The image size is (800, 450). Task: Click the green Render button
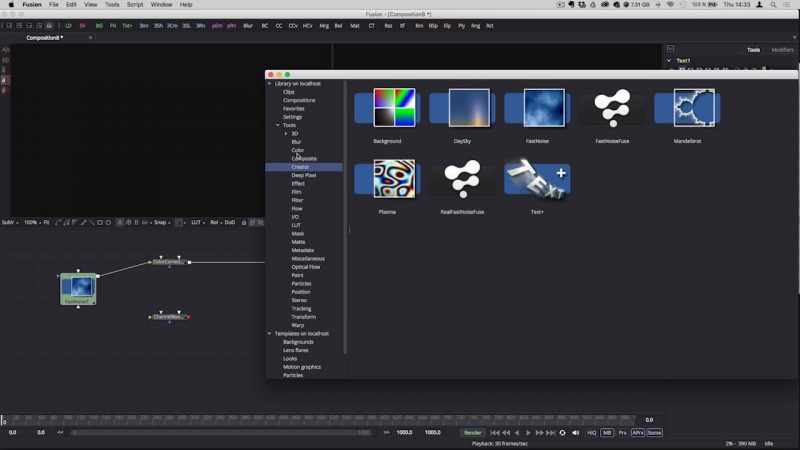pos(472,433)
